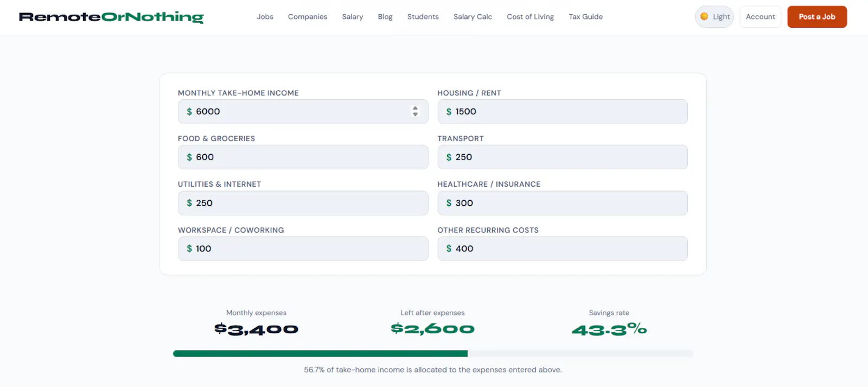Select the Food & Groceries input
Image resolution: width=868 pixels, height=387 pixels.
tap(303, 157)
